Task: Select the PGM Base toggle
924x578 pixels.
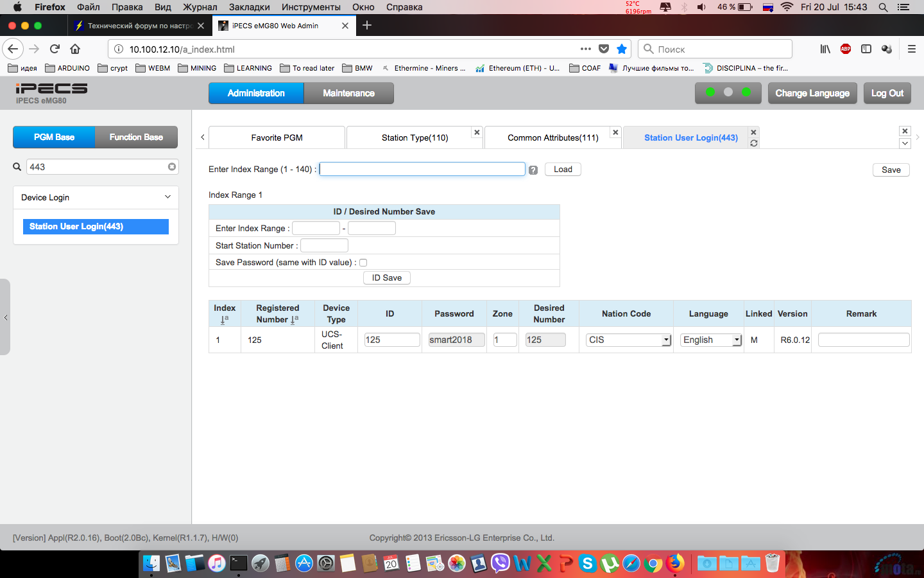Action: point(55,137)
